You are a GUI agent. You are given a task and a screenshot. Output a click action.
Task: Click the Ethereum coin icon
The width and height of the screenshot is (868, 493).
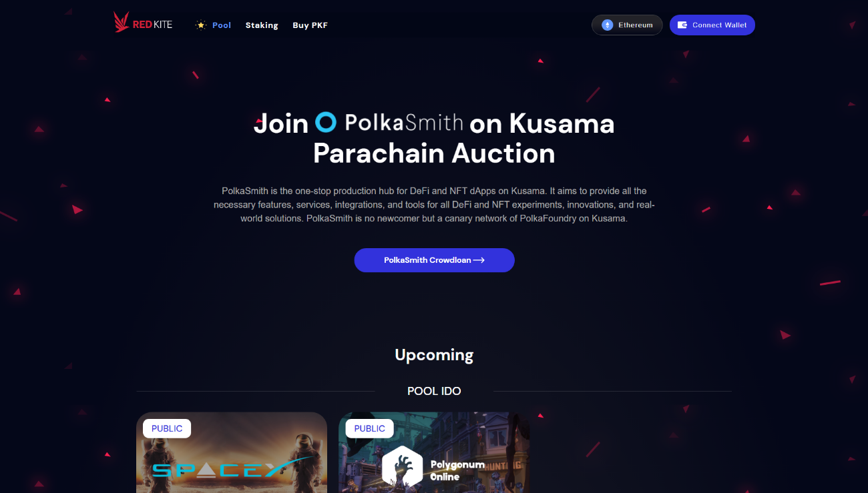(607, 25)
